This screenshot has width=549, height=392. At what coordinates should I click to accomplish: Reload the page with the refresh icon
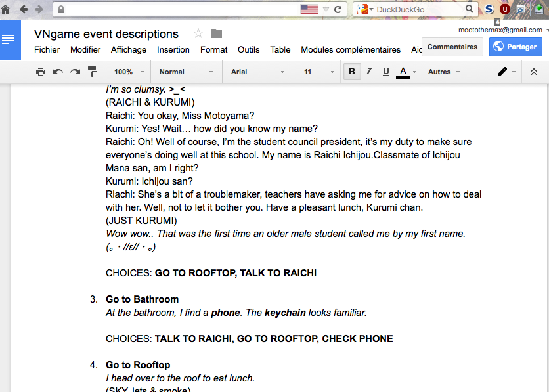click(338, 9)
